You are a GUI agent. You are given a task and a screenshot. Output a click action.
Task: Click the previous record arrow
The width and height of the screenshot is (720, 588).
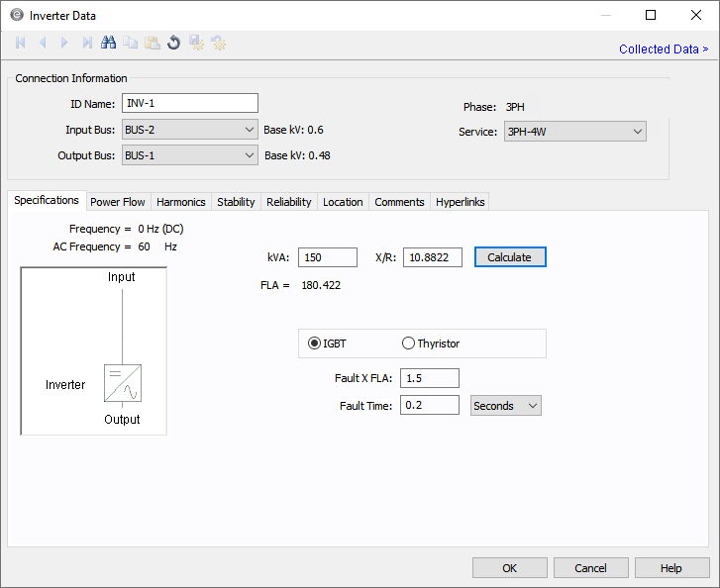(43, 43)
